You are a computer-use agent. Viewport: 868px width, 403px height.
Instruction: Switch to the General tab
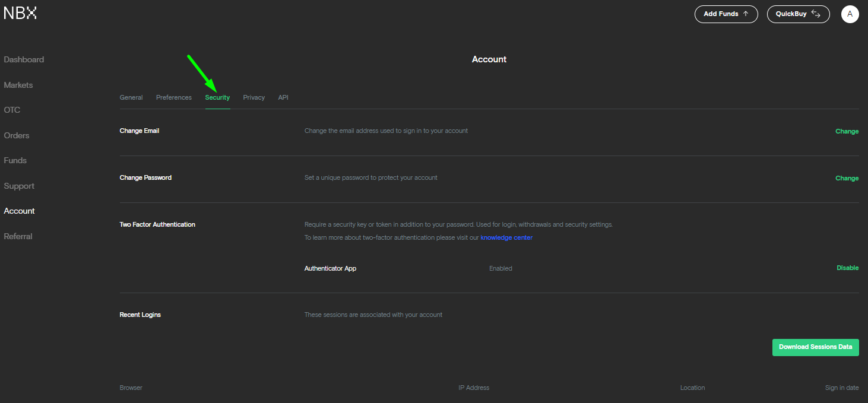coord(131,97)
